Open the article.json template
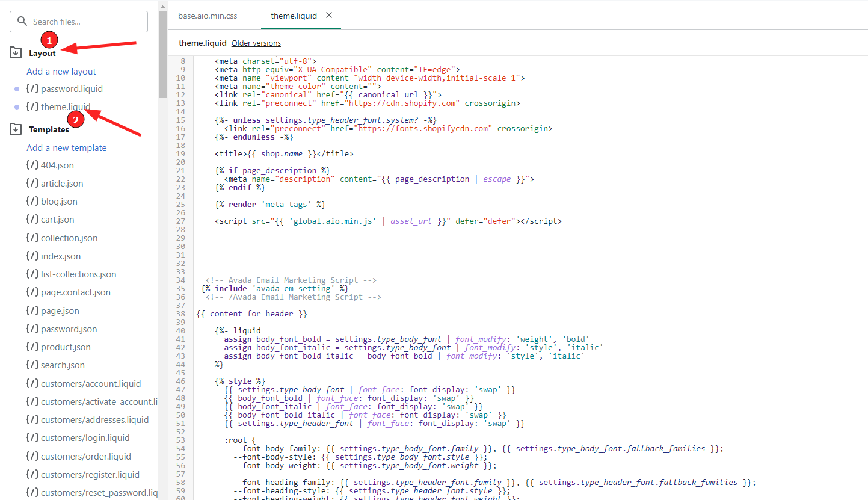 (x=62, y=183)
